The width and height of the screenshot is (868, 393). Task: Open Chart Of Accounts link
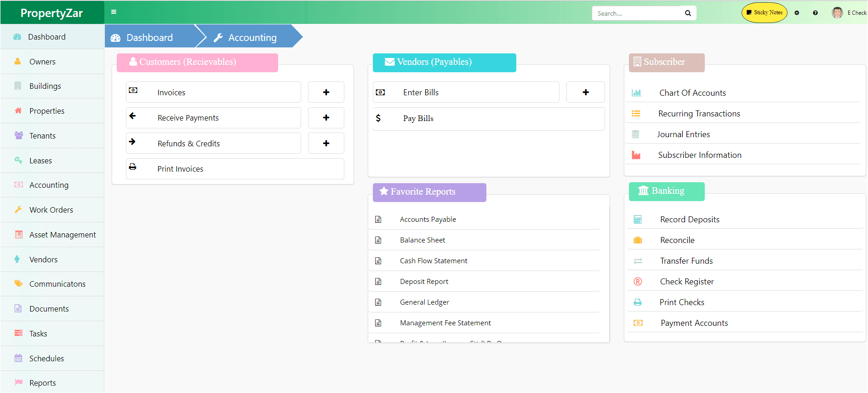pyautogui.click(x=692, y=93)
